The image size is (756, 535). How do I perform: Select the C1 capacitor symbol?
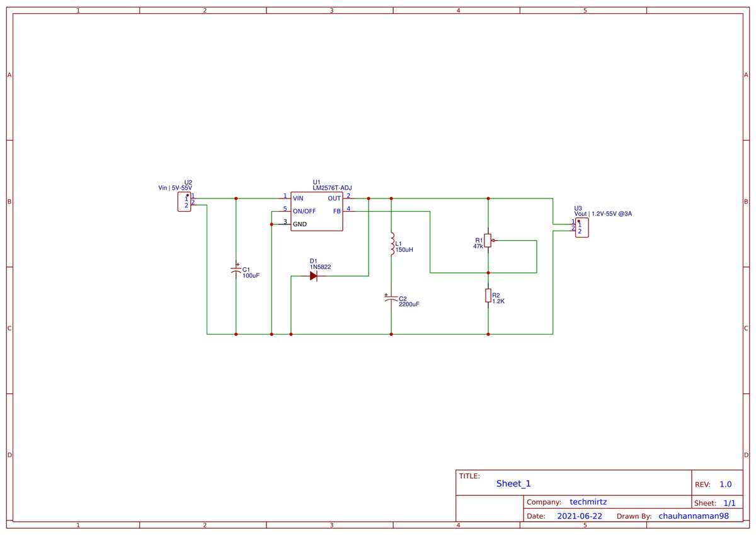tap(236, 268)
